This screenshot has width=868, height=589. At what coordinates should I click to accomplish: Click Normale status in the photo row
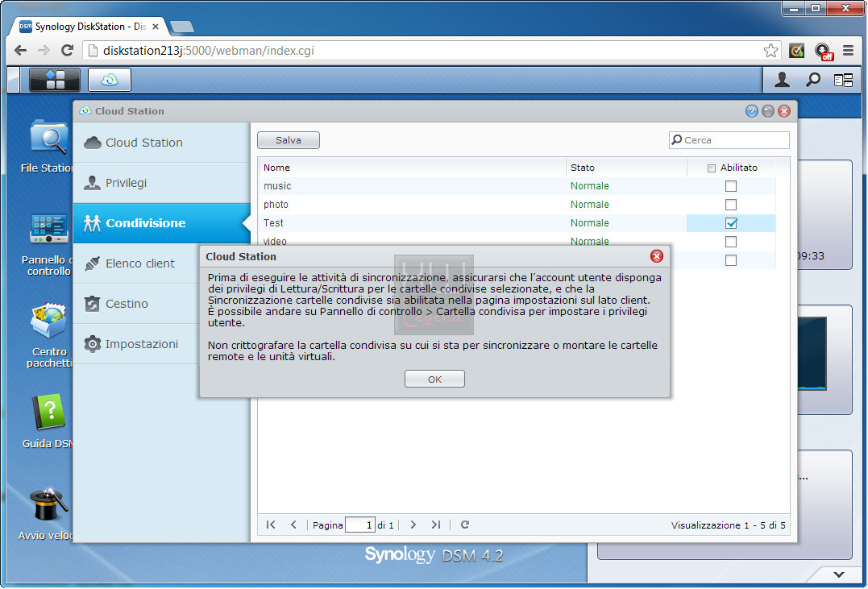click(590, 205)
